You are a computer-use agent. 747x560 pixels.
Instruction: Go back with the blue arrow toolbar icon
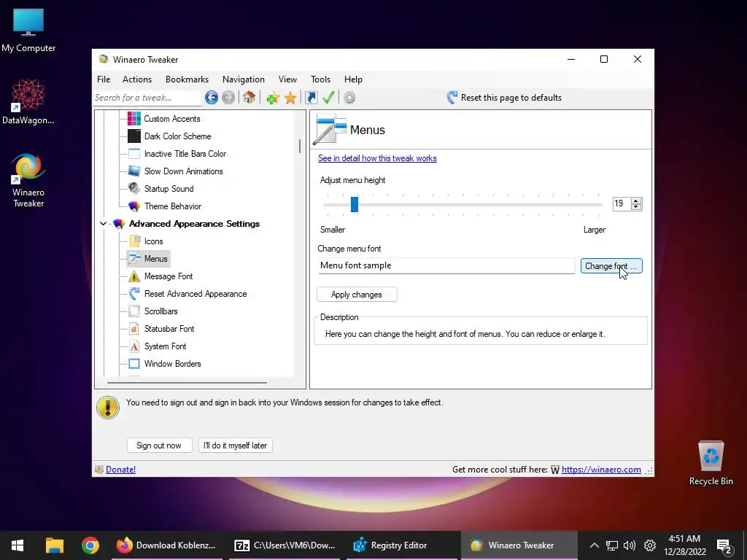[x=212, y=98]
